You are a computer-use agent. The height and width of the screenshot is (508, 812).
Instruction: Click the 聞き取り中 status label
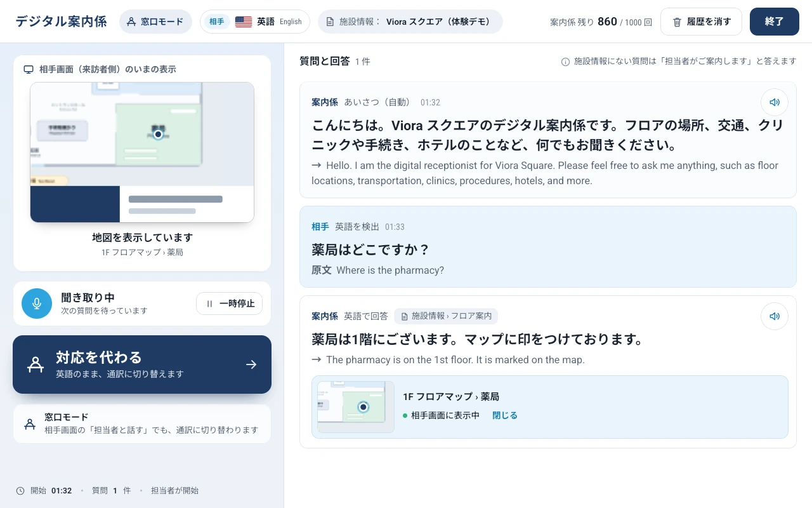click(x=88, y=297)
